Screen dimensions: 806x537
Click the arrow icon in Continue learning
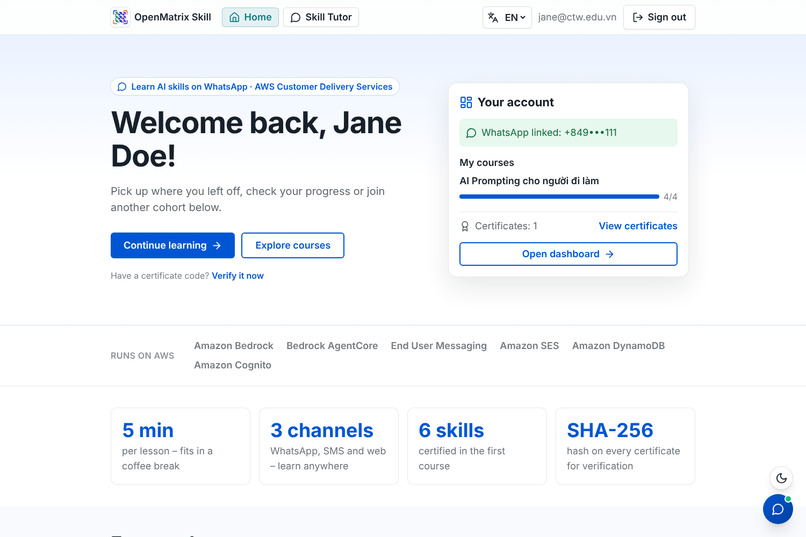tap(217, 246)
